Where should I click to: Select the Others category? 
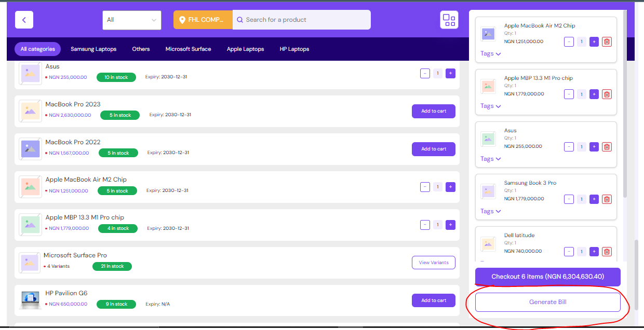pyautogui.click(x=141, y=49)
